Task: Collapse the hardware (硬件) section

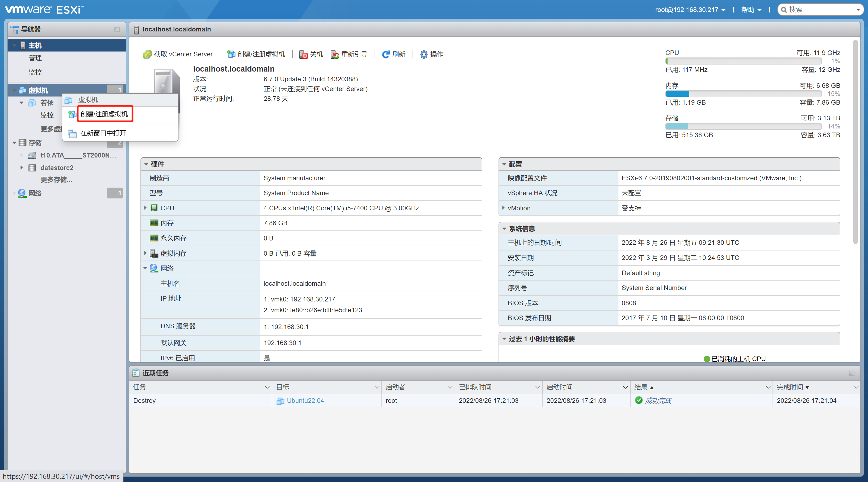Action: point(146,164)
